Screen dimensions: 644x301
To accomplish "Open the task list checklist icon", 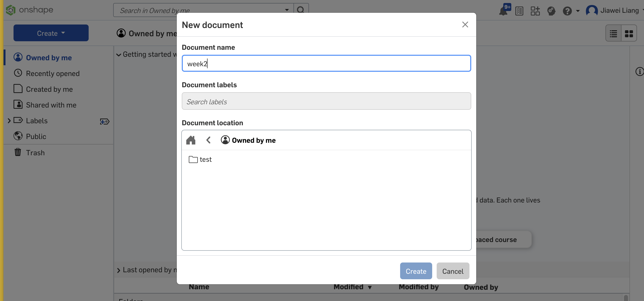I will (x=519, y=11).
